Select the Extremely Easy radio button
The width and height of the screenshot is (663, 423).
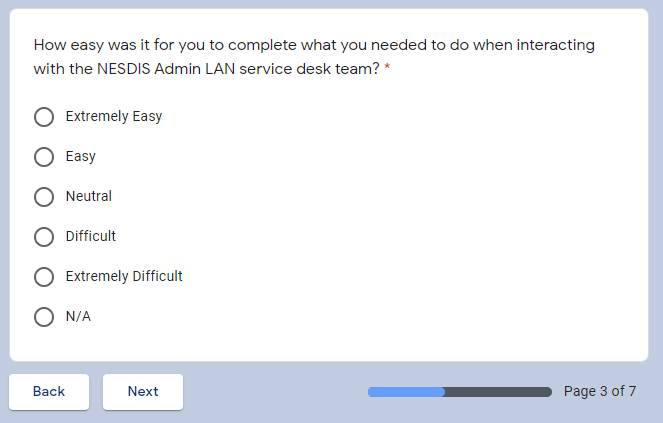pyautogui.click(x=44, y=117)
